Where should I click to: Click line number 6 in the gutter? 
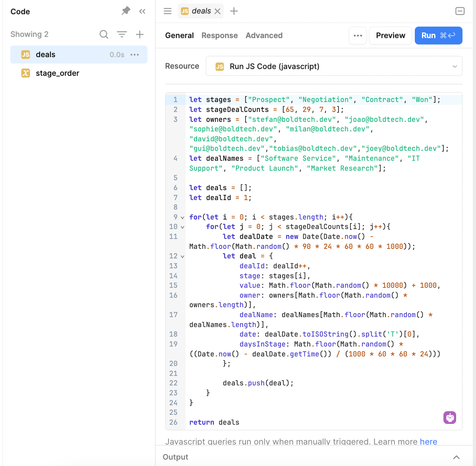point(176,188)
